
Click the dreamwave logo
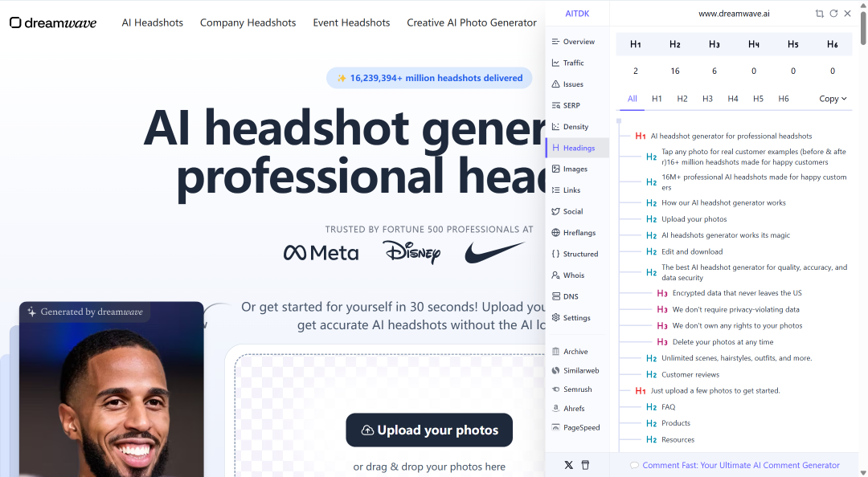click(53, 22)
